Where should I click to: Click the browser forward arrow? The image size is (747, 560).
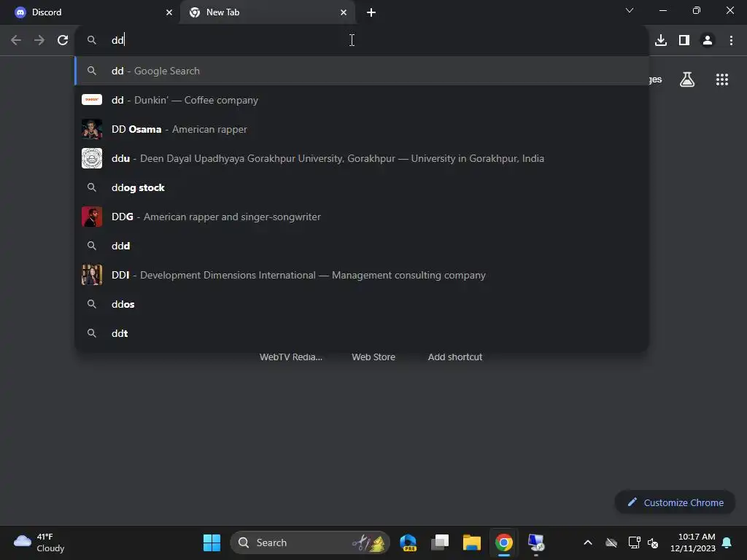39,40
